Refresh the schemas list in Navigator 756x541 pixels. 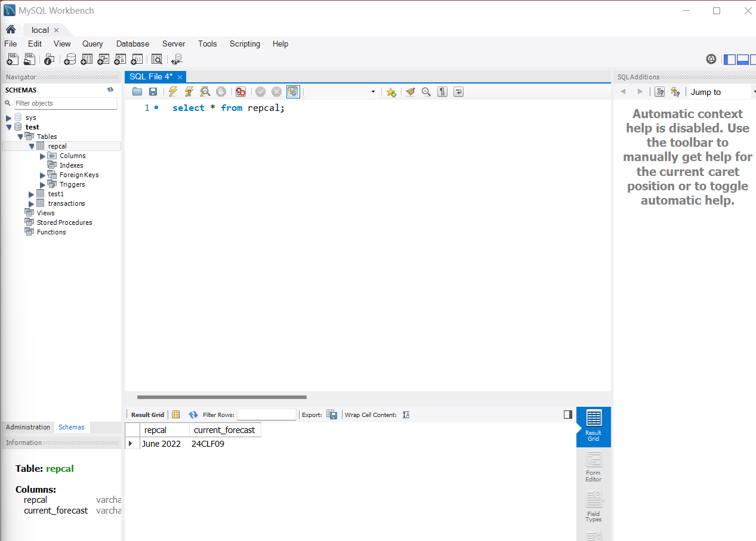[x=110, y=90]
